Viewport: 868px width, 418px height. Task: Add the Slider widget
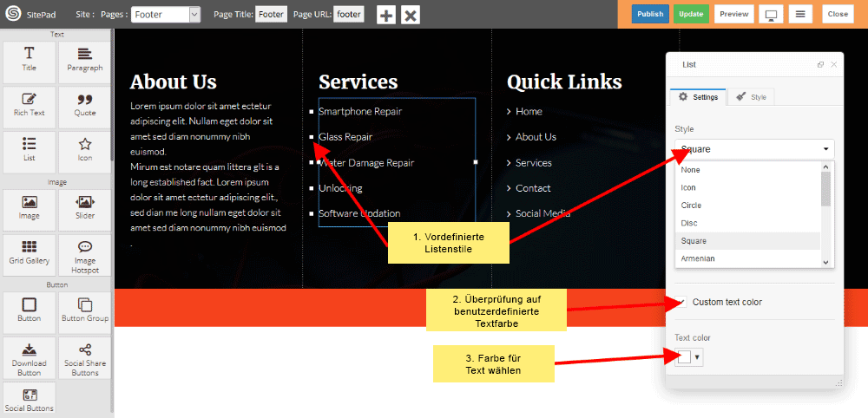[x=85, y=210]
